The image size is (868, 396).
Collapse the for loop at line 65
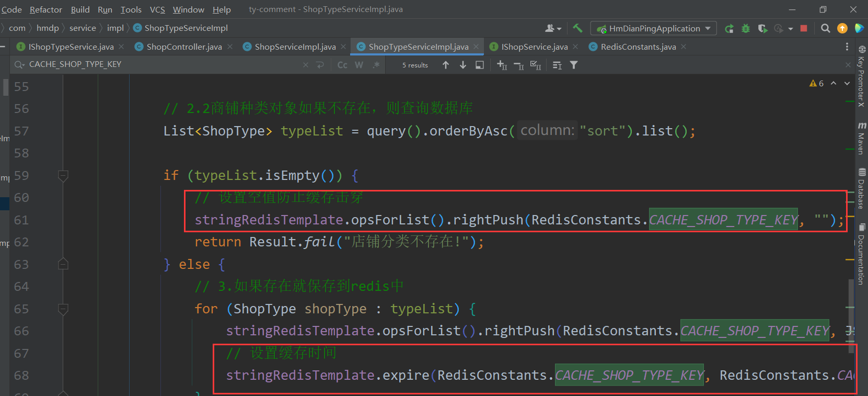click(63, 309)
